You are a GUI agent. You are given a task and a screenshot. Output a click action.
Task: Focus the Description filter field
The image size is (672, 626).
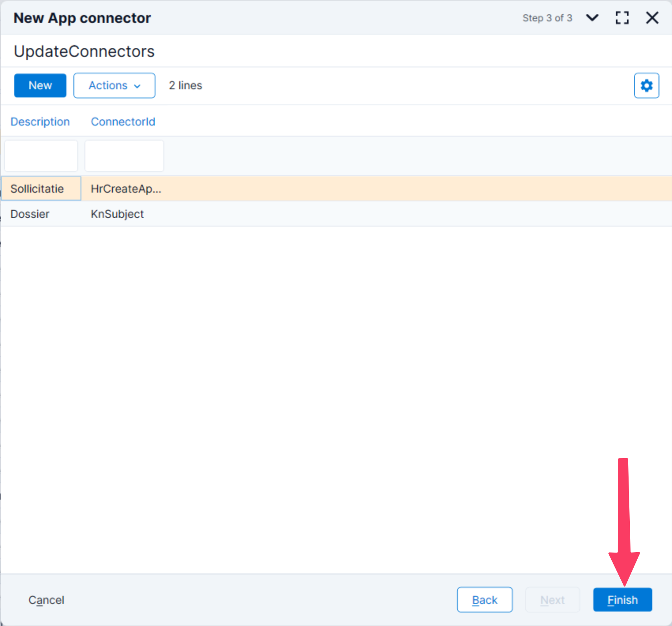click(41, 156)
